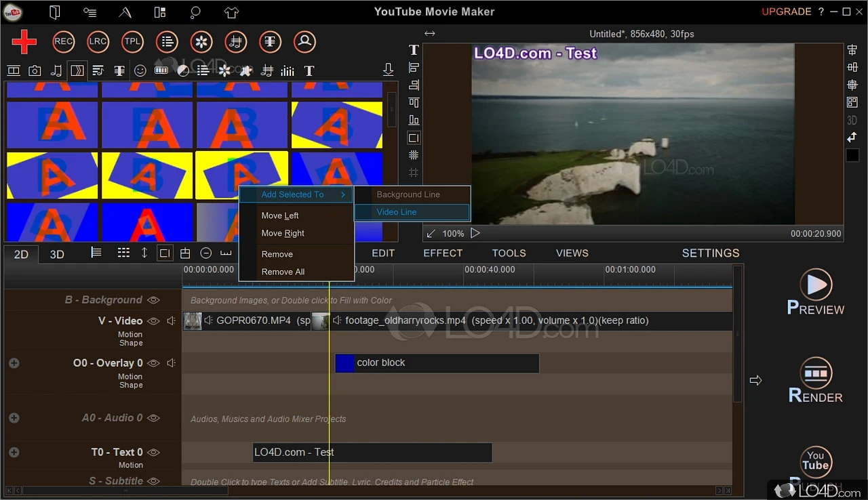868x500 pixels.
Task: Toggle visibility of V - Video line
Action: point(154,321)
